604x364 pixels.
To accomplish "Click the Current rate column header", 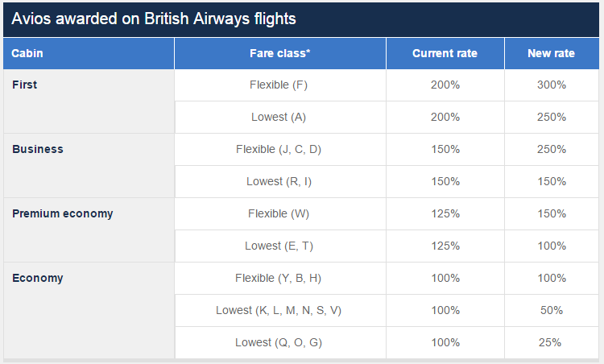I will click(x=445, y=53).
